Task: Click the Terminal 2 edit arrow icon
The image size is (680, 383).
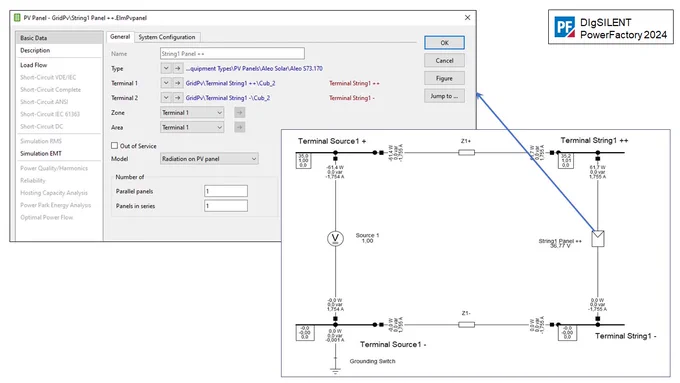Action: [177, 98]
